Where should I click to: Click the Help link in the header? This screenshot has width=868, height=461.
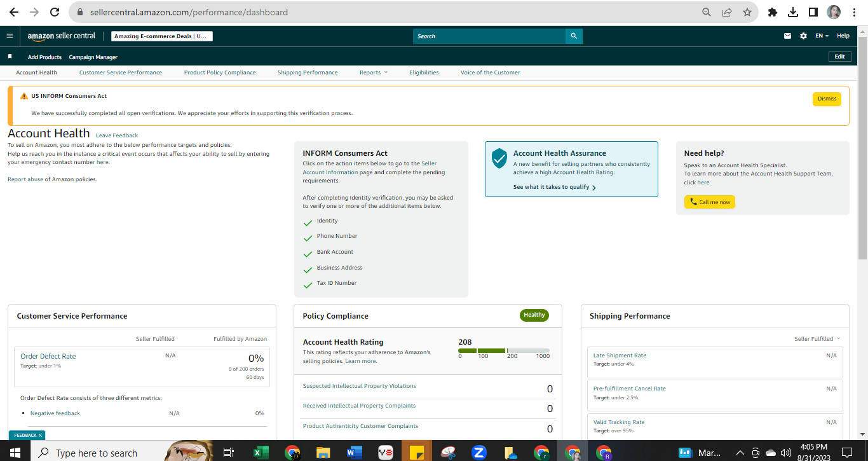(843, 36)
